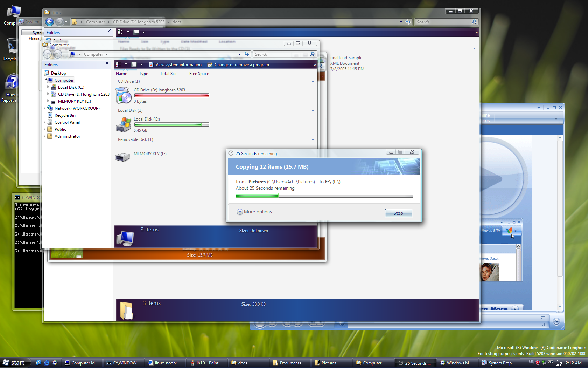Image resolution: width=588 pixels, height=368 pixels.
Task: Collapse the Local Disk (1) group
Action: coord(313,110)
